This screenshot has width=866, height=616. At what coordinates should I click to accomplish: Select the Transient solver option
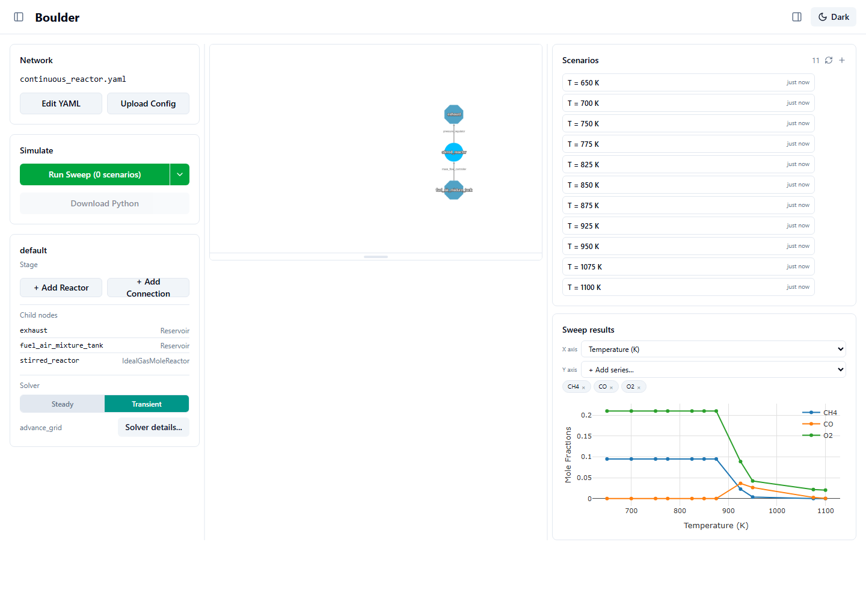pos(147,404)
